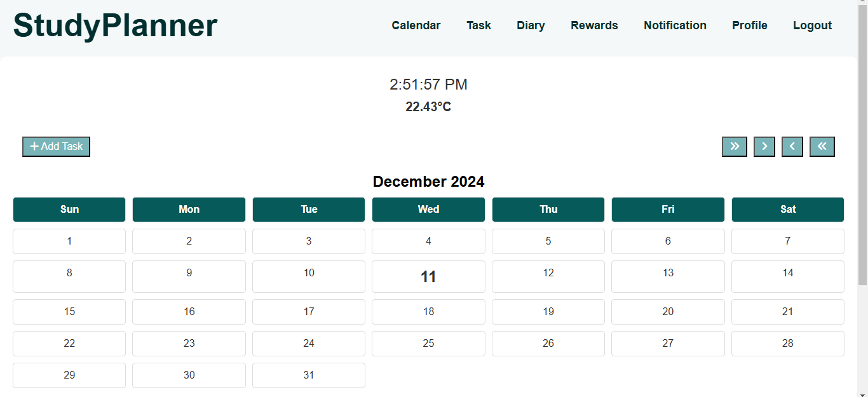The height and width of the screenshot is (397, 868).
Task: Click the double left chevron navigation icon
Action: click(822, 147)
